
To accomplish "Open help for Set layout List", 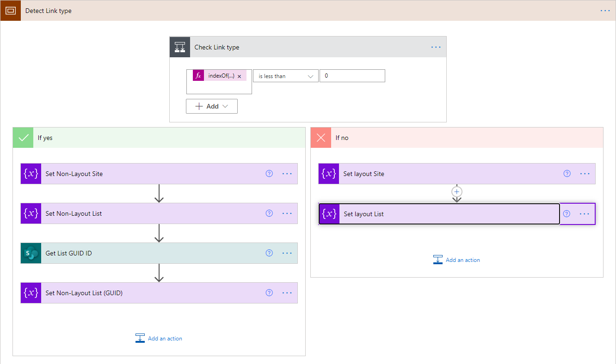I will pos(567,214).
